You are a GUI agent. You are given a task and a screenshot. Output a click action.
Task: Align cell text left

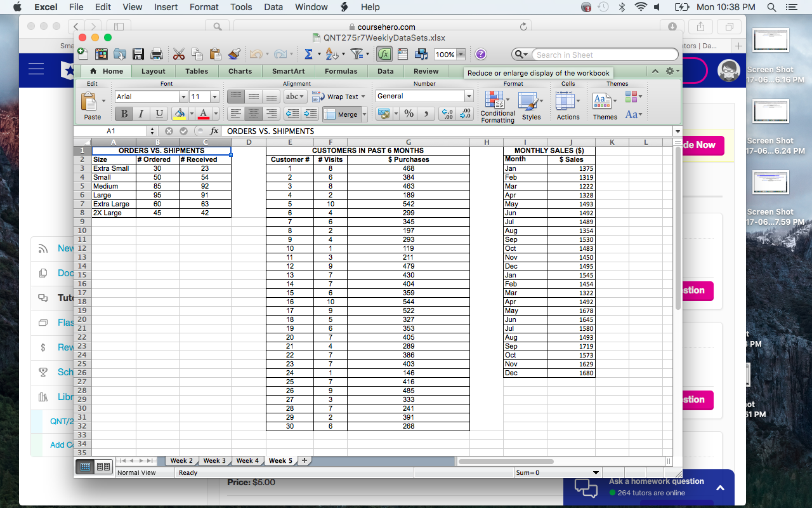236,114
